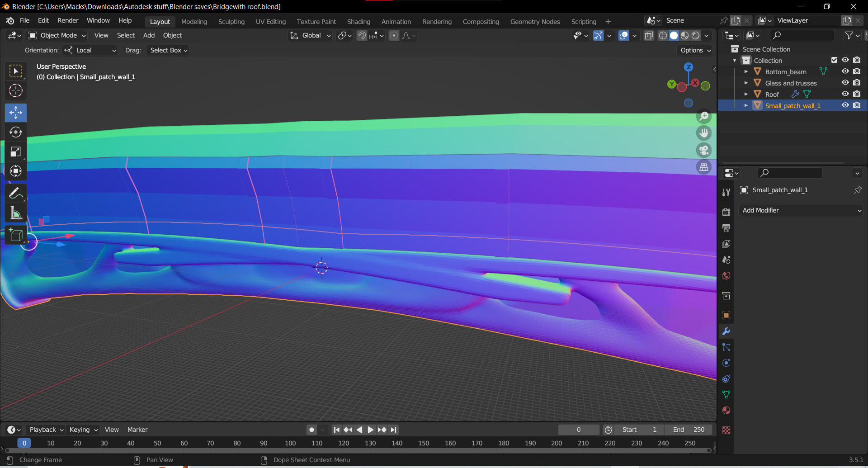Open the Drag Select Box dropdown

coord(168,50)
